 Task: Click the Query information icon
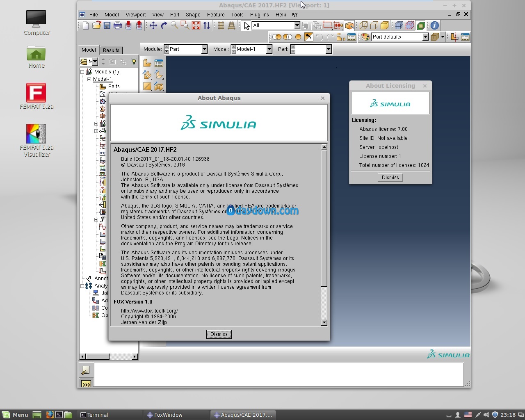click(435, 25)
